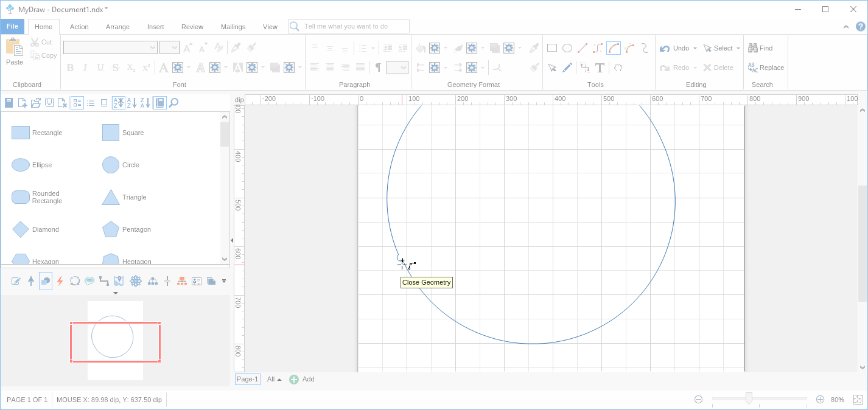Open the map shapes library

(x=119, y=281)
